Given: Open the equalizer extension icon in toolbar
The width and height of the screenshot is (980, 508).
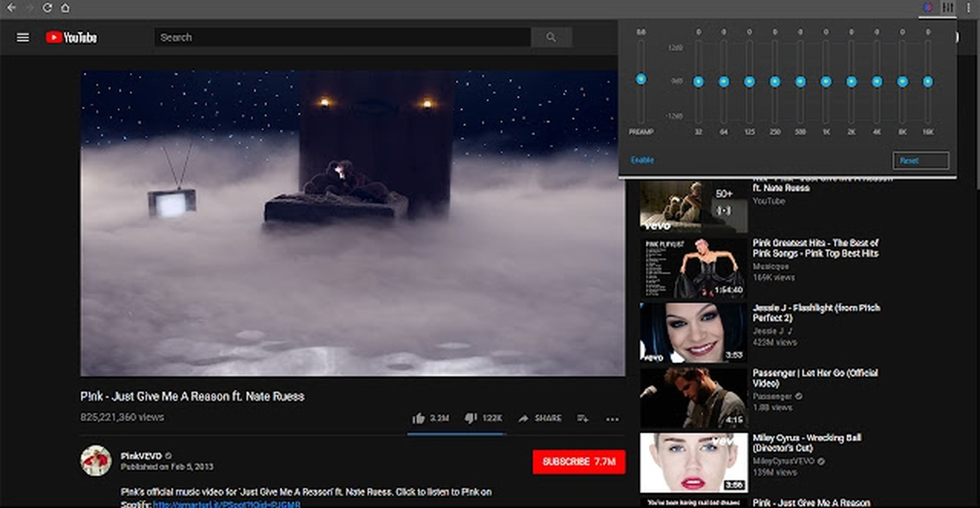Looking at the screenshot, I should pyautogui.click(x=948, y=7).
